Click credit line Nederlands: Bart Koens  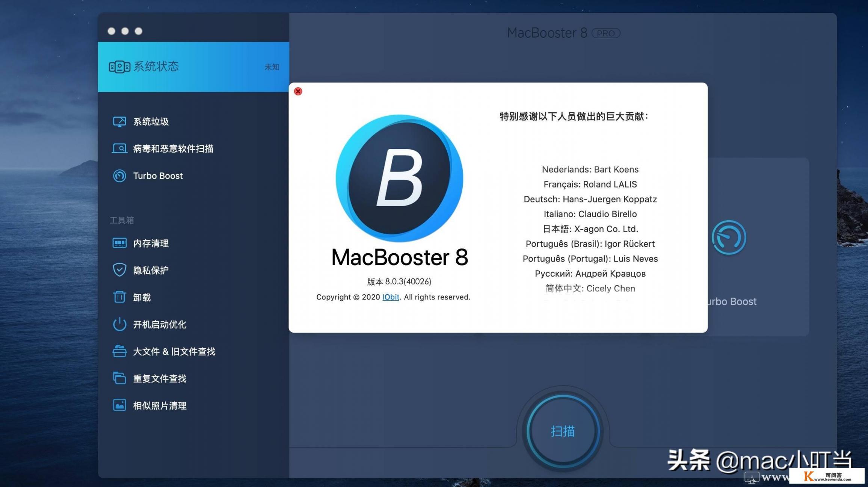click(590, 169)
